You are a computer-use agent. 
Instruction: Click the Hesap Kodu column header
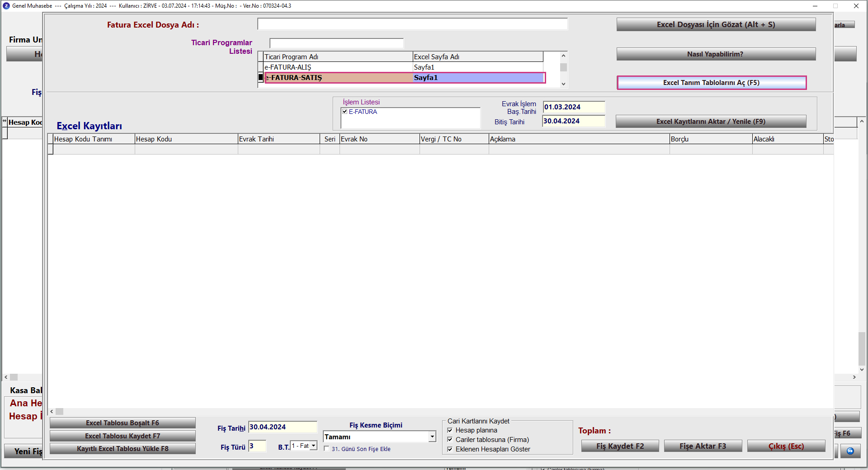coord(186,139)
